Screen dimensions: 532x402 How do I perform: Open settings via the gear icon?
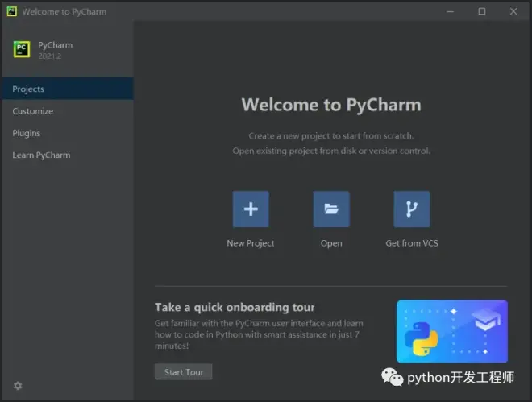click(18, 386)
